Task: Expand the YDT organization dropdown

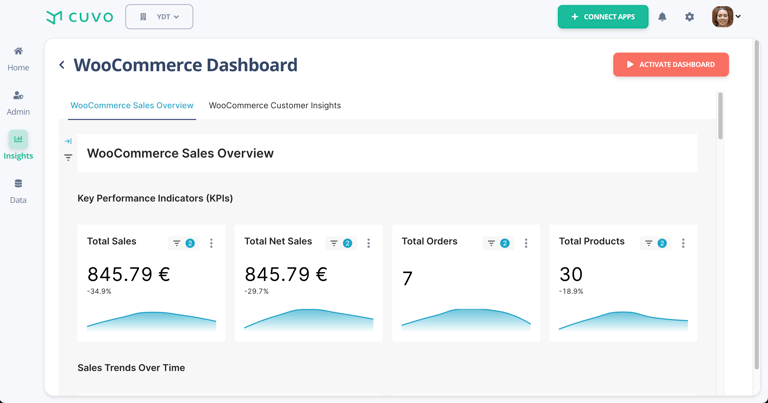Action: [159, 17]
